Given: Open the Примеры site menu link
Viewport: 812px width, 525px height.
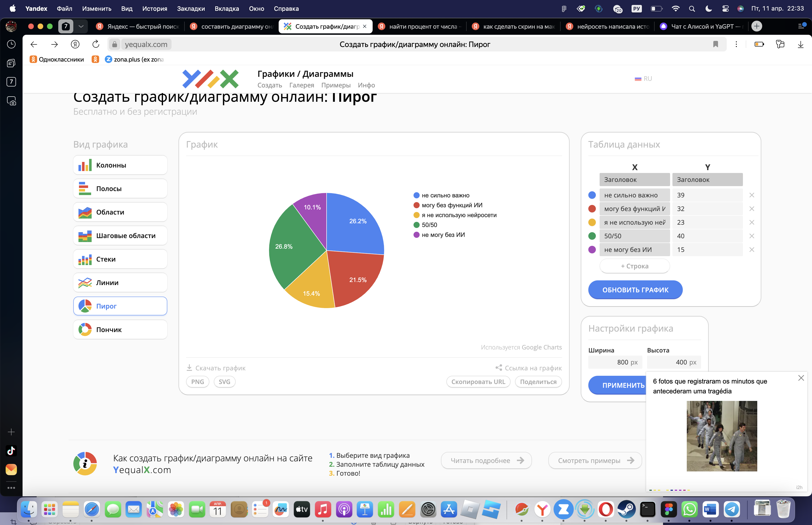Looking at the screenshot, I should pyautogui.click(x=336, y=85).
